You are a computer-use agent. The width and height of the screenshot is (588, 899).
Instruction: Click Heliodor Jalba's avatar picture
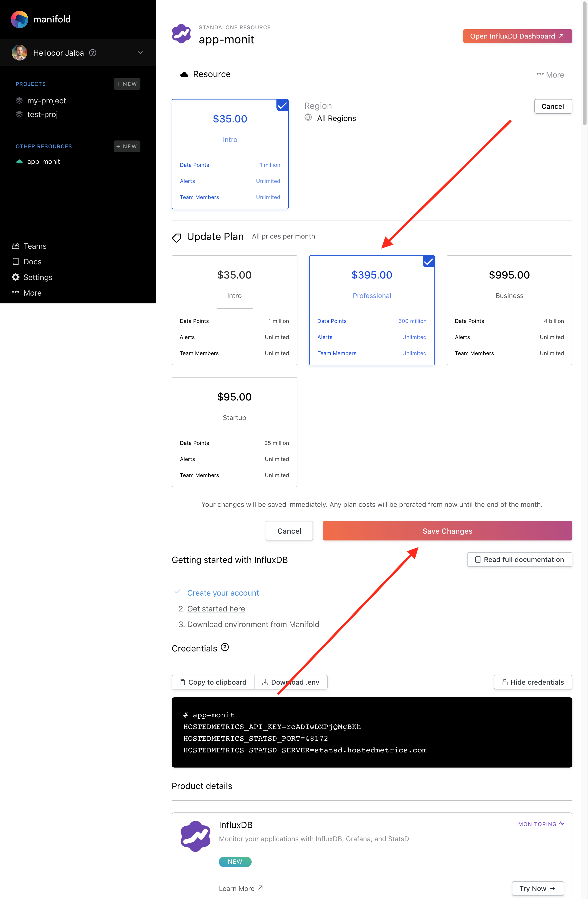tap(19, 52)
